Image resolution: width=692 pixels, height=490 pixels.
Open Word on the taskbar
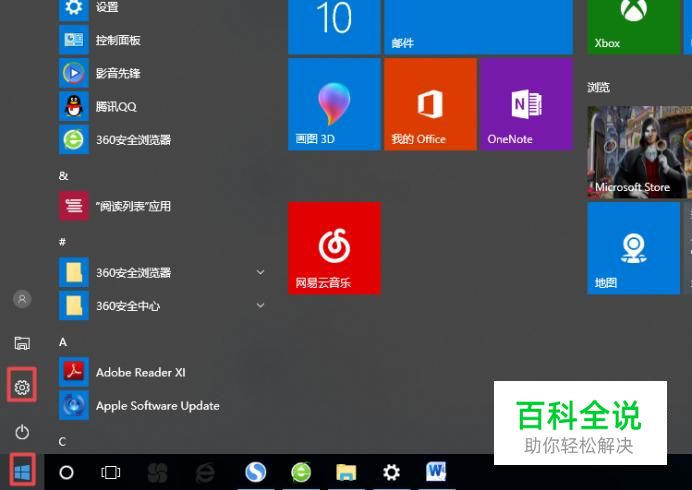(x=436, y=471)
